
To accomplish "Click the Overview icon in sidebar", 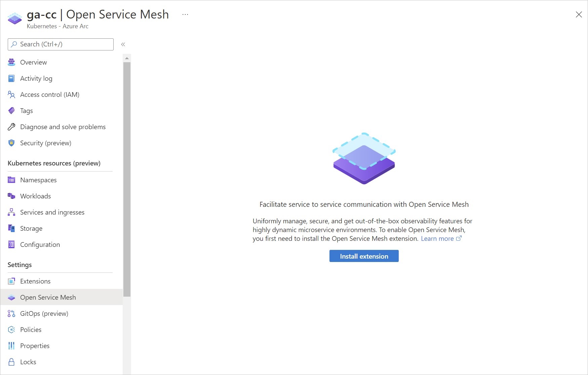I will [11, 62].
